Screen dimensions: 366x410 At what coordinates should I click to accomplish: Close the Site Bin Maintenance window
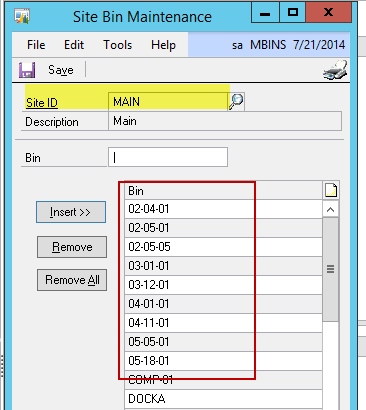(x=328, y=13)
